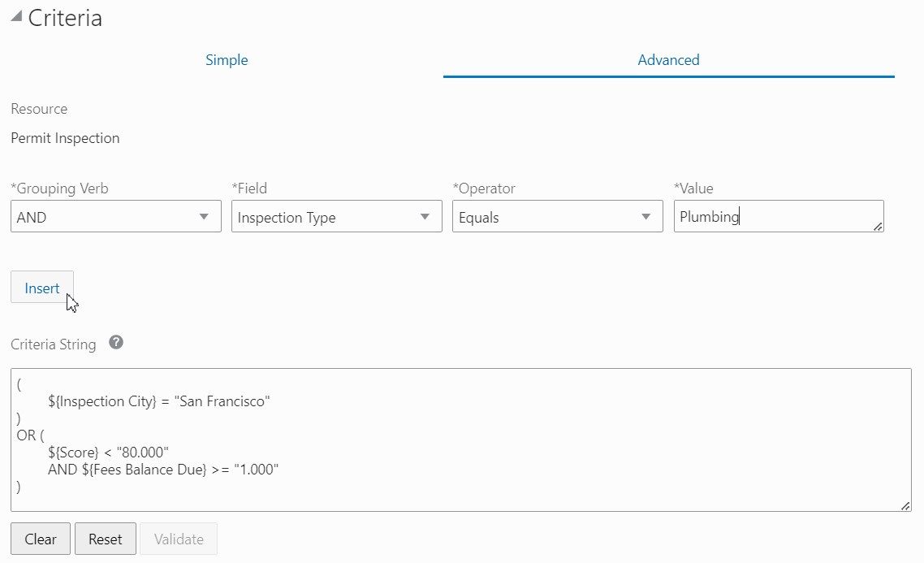This screenshot has height=563, width=924.
Task: Click the Value field containing Plumbing
Action: (x=771, y=217)
